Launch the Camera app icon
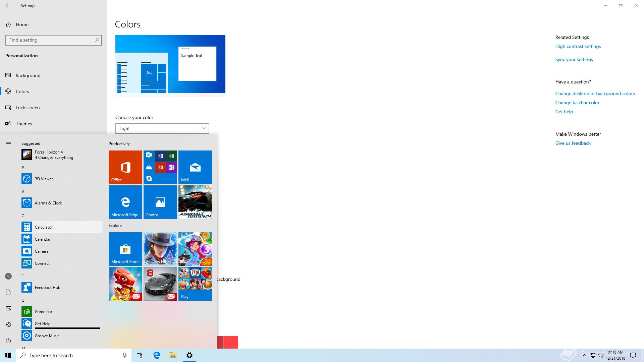644x362 pixels. point(27,251)
